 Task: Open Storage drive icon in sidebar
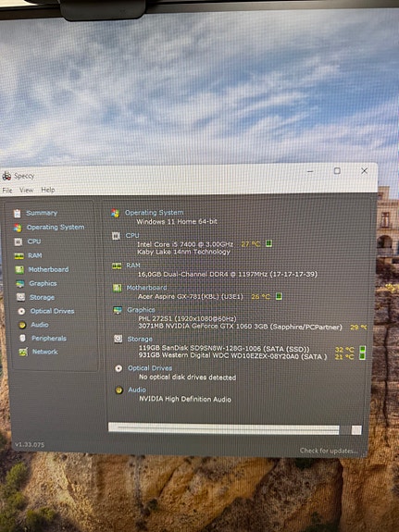[x=20, y=297]
